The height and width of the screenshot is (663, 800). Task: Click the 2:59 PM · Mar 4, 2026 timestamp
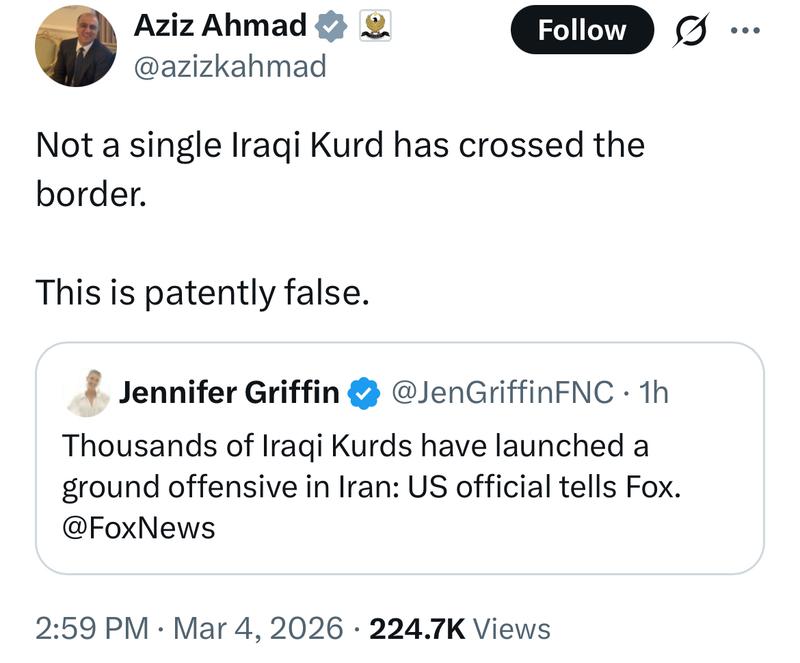tap(189, 628)
